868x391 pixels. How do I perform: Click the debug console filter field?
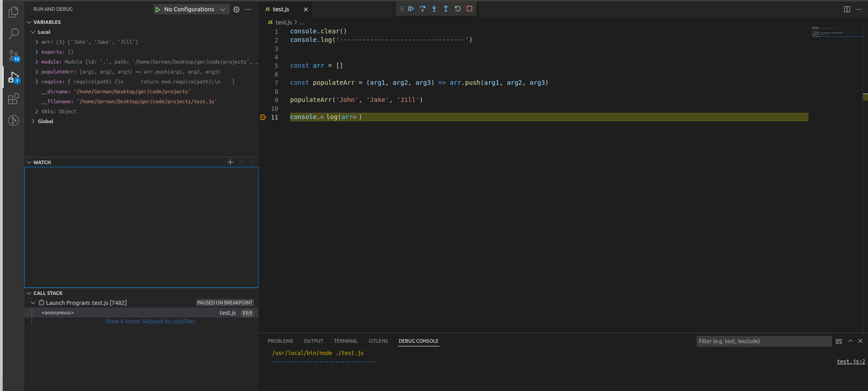763,341
